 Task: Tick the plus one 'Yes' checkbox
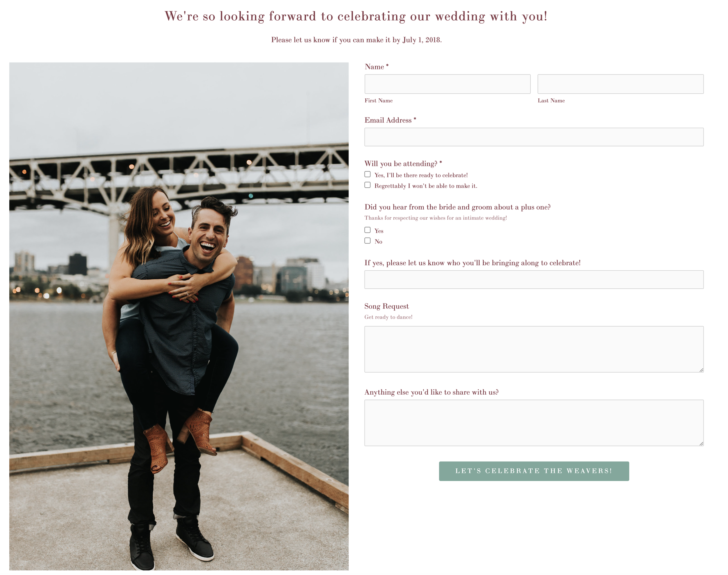[367, 230]
